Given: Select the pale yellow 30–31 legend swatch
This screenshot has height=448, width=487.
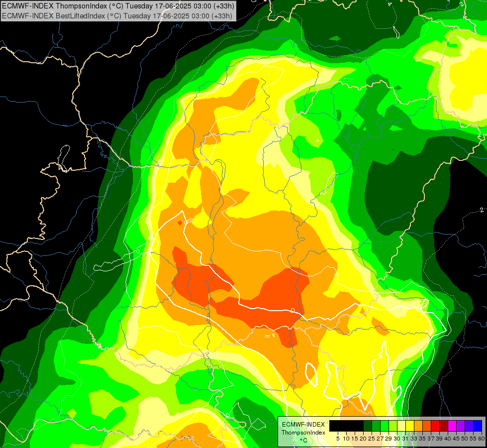Looking at the screenshot, I should coord(401,426).
